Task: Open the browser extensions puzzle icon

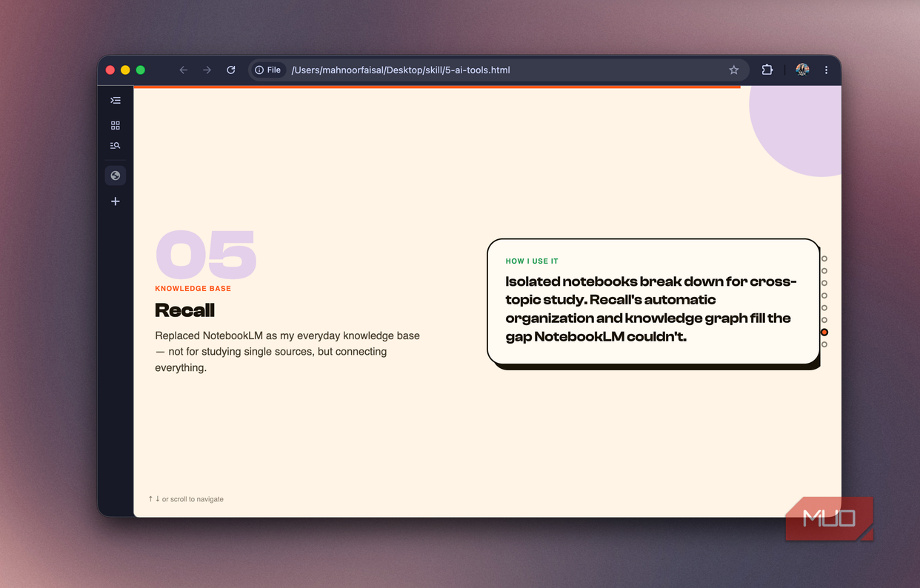Action: point(767,70)
